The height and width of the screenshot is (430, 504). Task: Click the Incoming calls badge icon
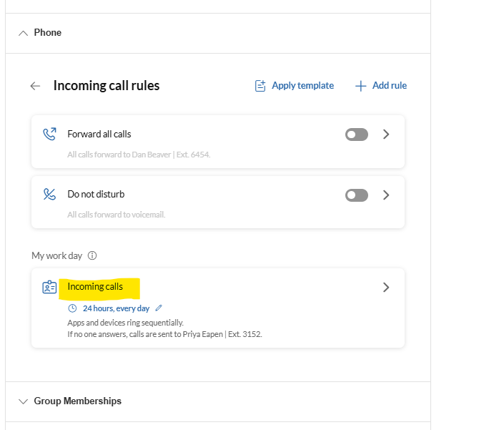click(49, 287)
